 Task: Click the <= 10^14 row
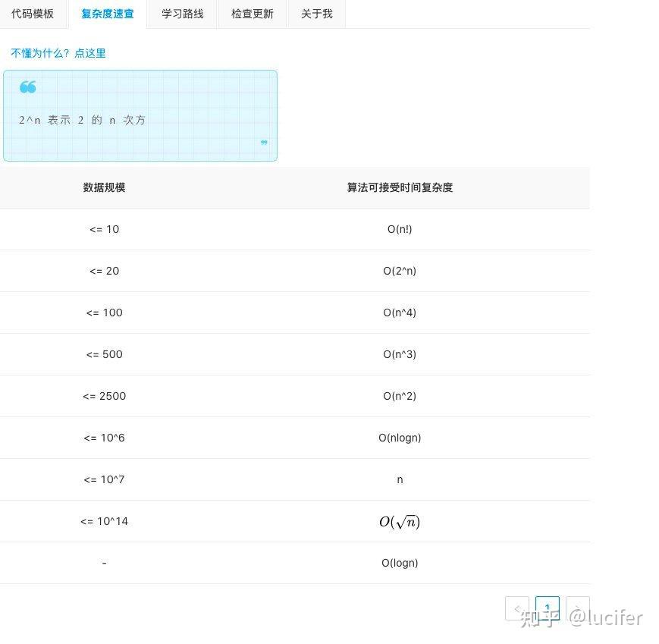[x=104, y=521]
